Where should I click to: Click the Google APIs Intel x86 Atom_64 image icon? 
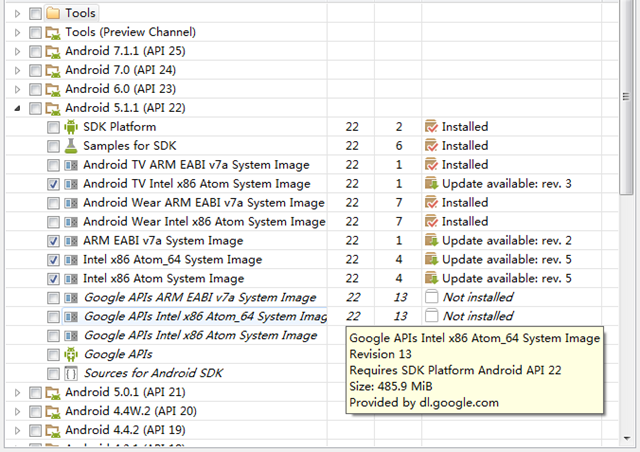tap(71, 316)
